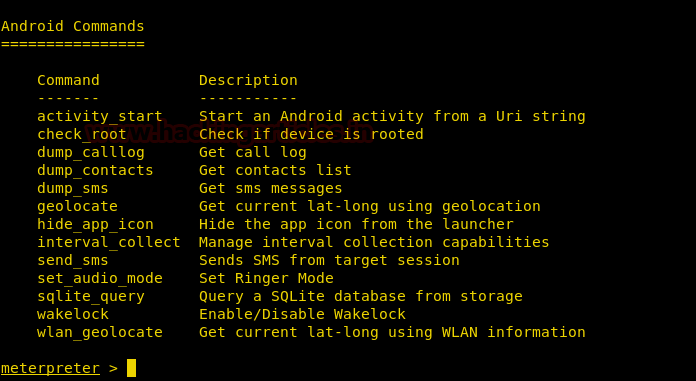Click the dump_calllog command
This screenshot has width=696, height=381.
(91, 153)
